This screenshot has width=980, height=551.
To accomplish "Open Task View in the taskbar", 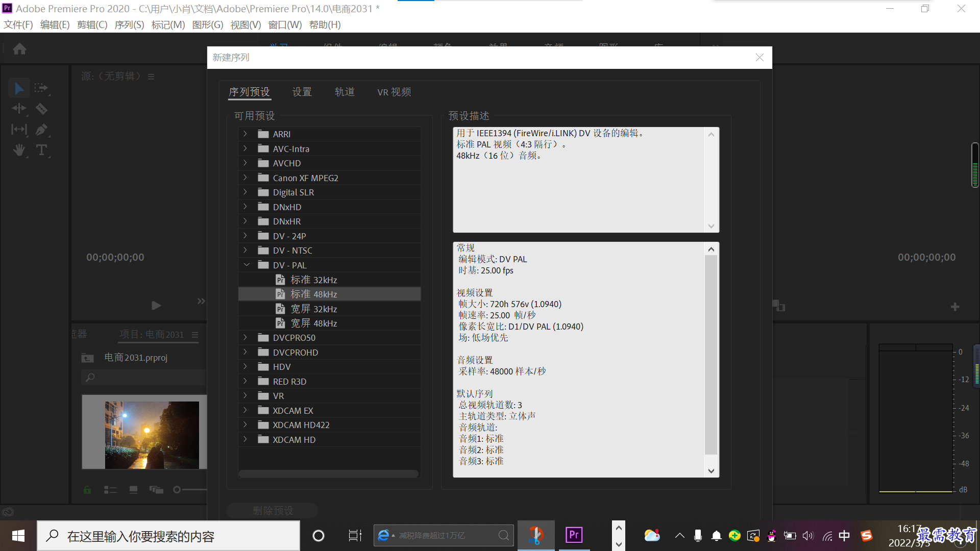I will 355,536.
